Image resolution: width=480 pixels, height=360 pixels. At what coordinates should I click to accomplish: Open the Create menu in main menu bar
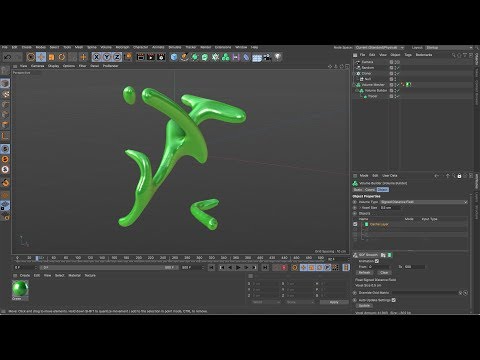(27, 47)
